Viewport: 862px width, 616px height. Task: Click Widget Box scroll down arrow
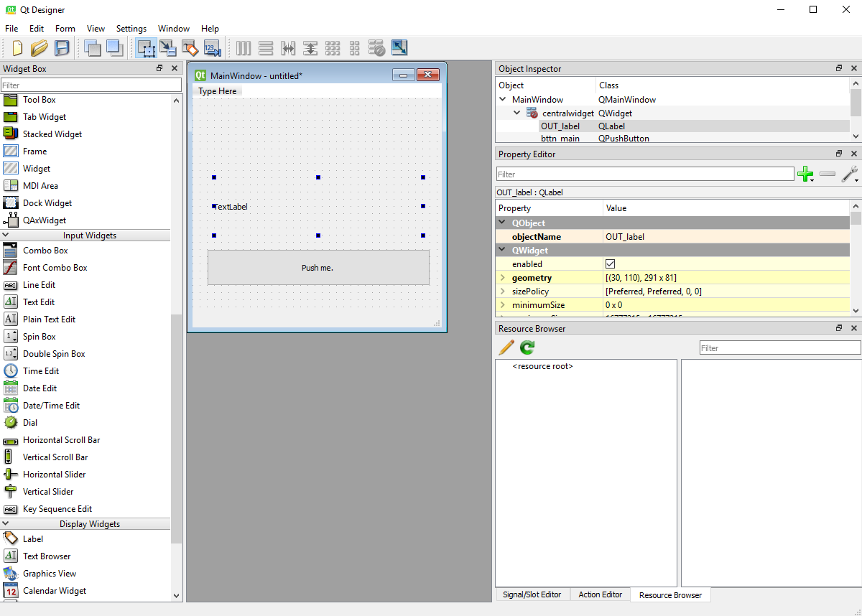point(177,595)
